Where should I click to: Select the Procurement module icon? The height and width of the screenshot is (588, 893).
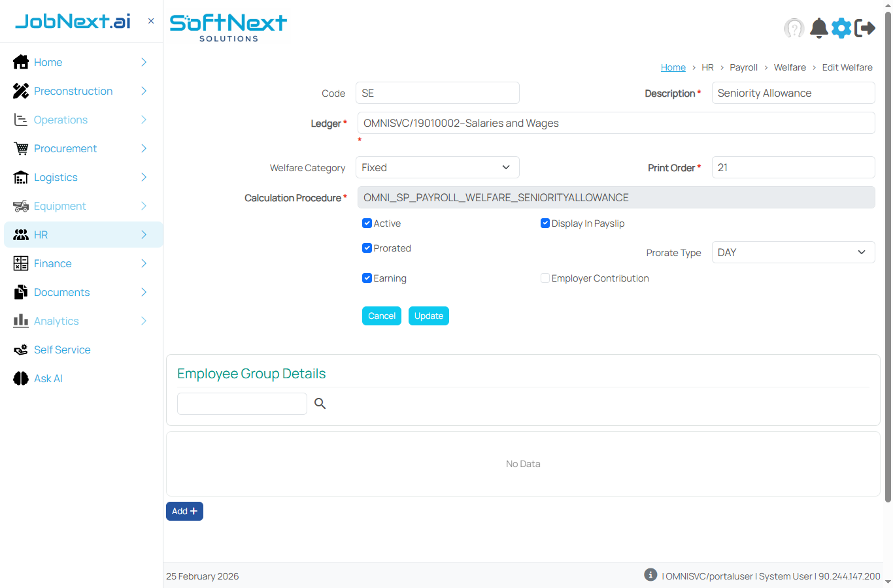(x=20, y=148)
